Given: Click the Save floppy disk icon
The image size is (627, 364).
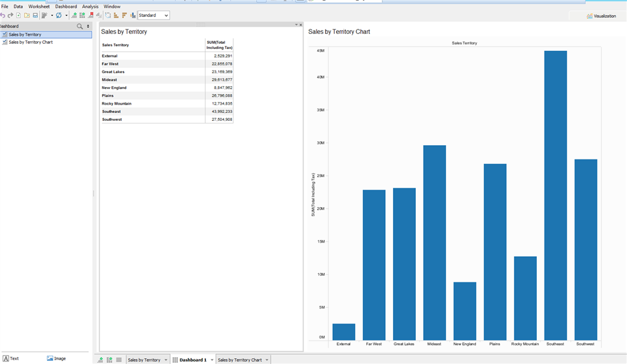Looking at the screenshot, I should 35,15.
